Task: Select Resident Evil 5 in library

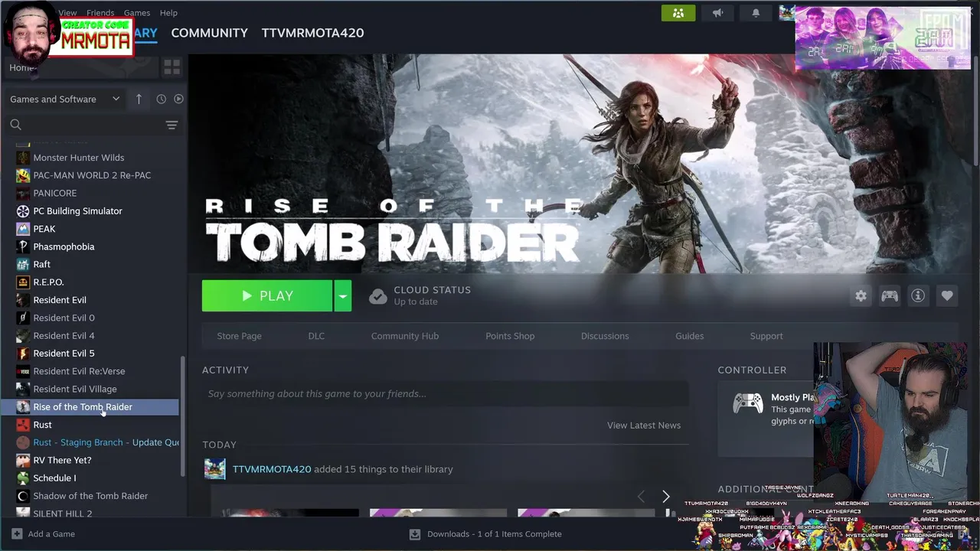Action: [x=64, y=354]
